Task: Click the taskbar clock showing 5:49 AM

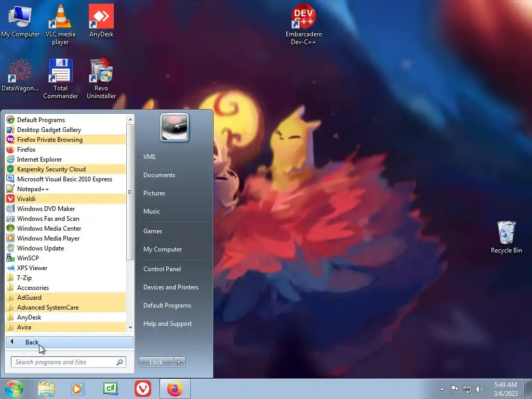Action: pos(506,389)
